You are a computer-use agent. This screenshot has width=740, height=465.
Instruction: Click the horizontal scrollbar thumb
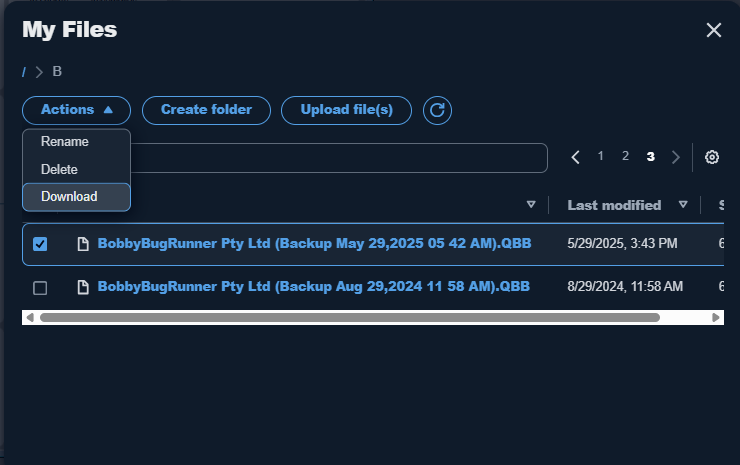point(350,318)
